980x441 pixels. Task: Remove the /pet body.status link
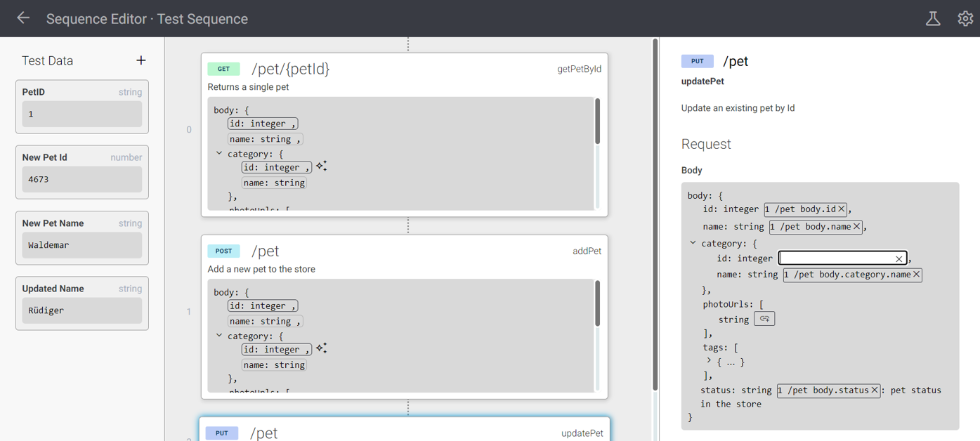875,390
